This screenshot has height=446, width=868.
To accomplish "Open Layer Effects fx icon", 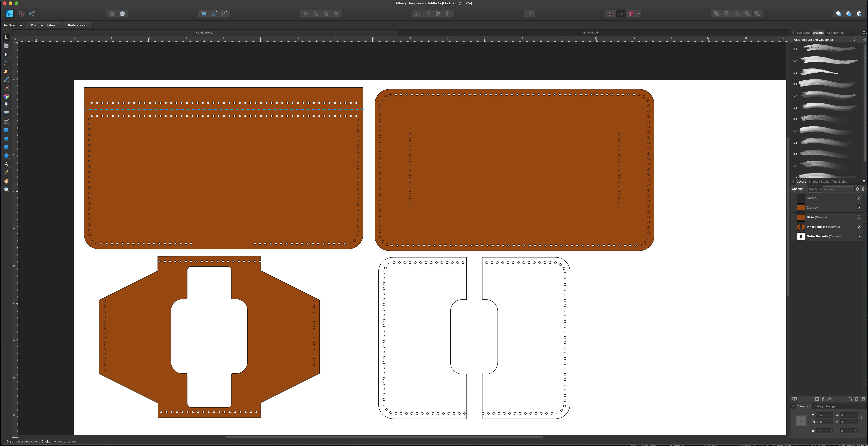I will (x=830, y=399).
